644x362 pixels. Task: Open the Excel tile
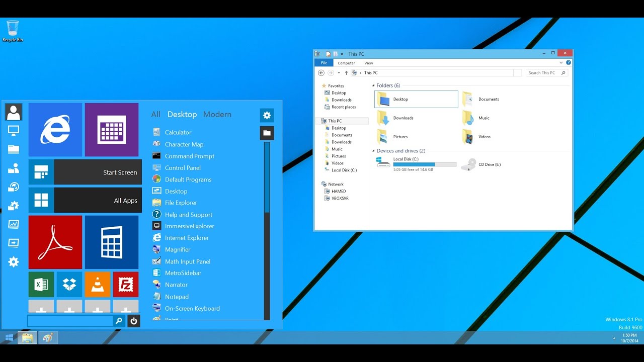[x=41, y=284]
